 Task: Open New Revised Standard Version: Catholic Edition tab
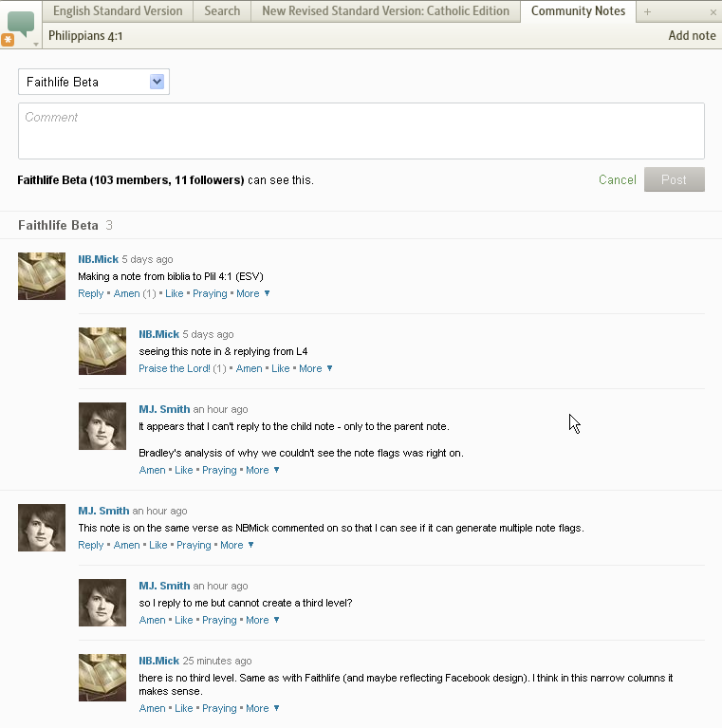(385, 11)
